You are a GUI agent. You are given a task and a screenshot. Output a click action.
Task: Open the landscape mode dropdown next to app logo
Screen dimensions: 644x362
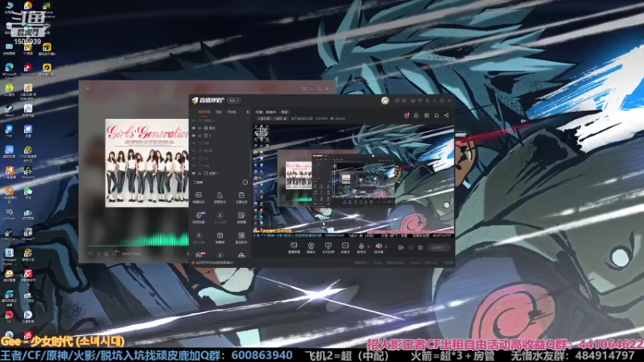[x=234, y=101]
